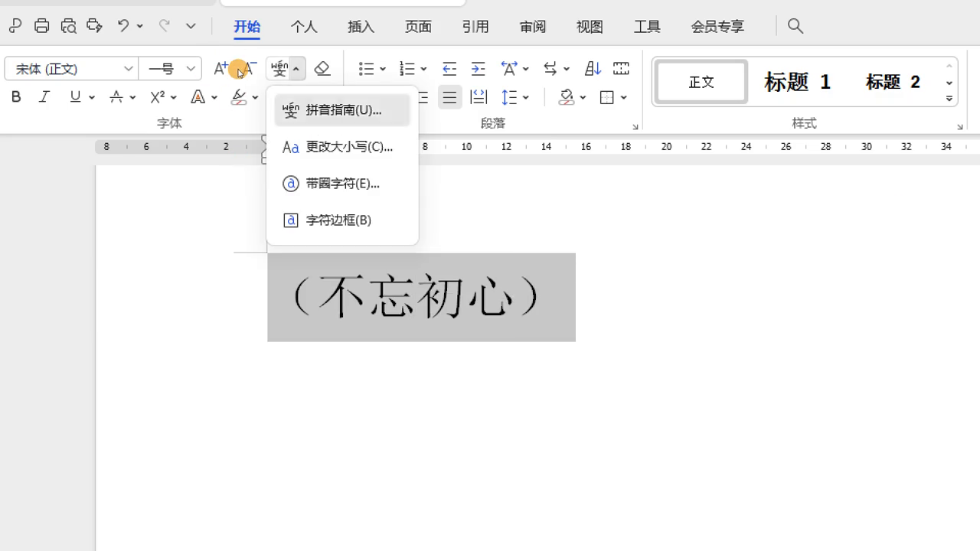This screenshot has height=551, width=980.
Task: Click the line spacing icon
Action: click(x=509, y=97)
